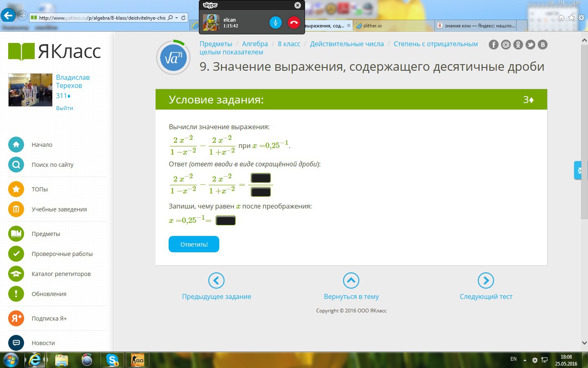Show hidden icons in system tray
This screenshot has height=368, width=588.
click(525, 360)
